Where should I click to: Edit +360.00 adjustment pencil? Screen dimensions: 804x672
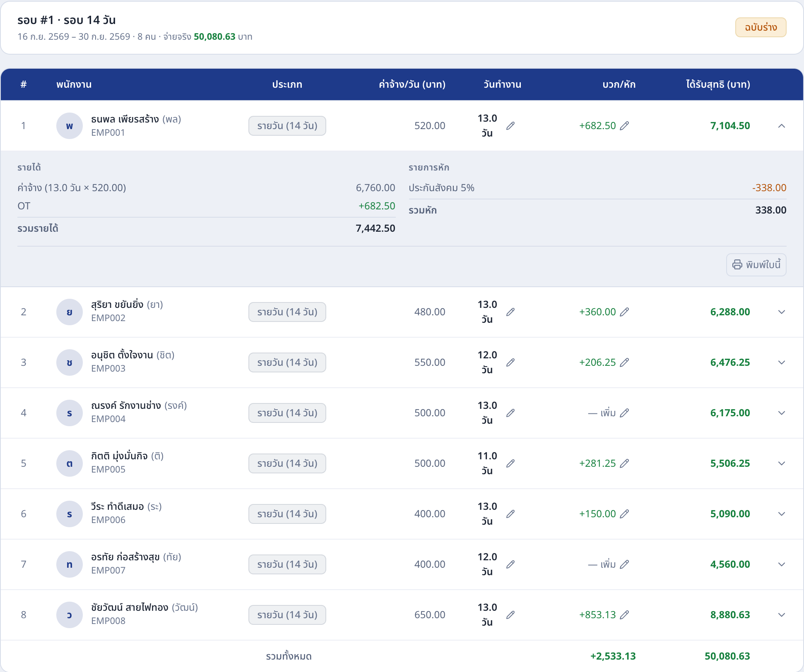tap(624, 312)
